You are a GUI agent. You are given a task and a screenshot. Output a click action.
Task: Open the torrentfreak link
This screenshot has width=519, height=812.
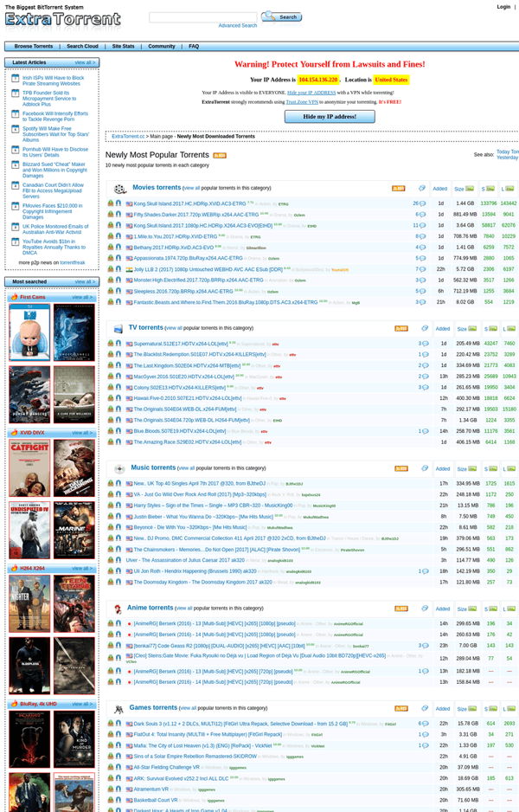(73, 262)
